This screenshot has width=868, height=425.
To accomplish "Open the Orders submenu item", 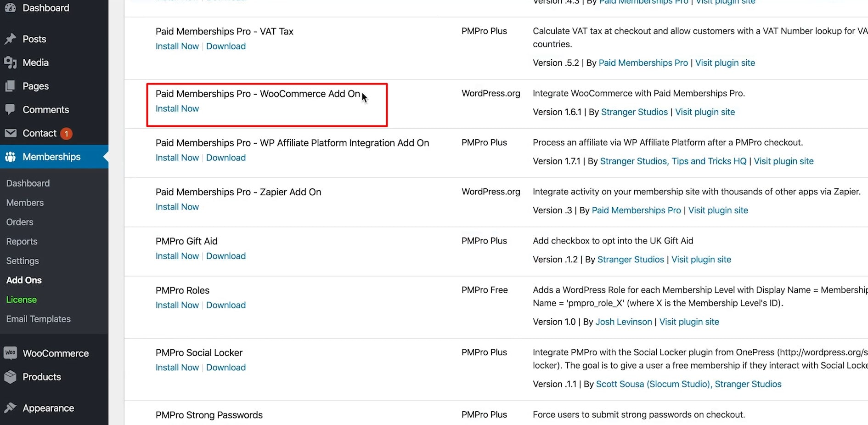I will [20, 222].
